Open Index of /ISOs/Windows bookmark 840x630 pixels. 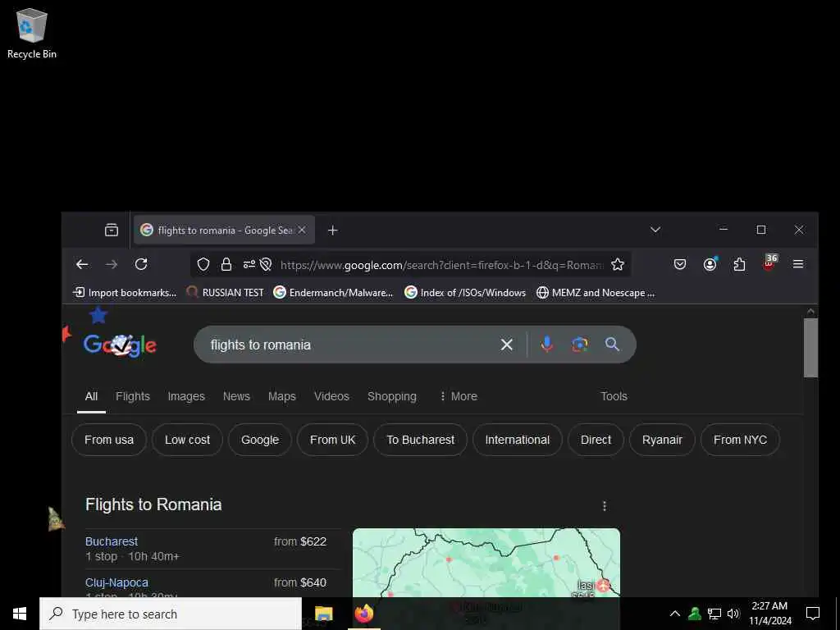(465, 293)
